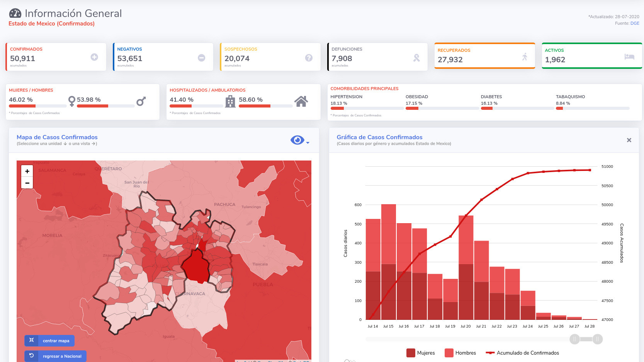Toggle Hombres series in chart legend
The image size is (644, 362).
coord(460,353)
